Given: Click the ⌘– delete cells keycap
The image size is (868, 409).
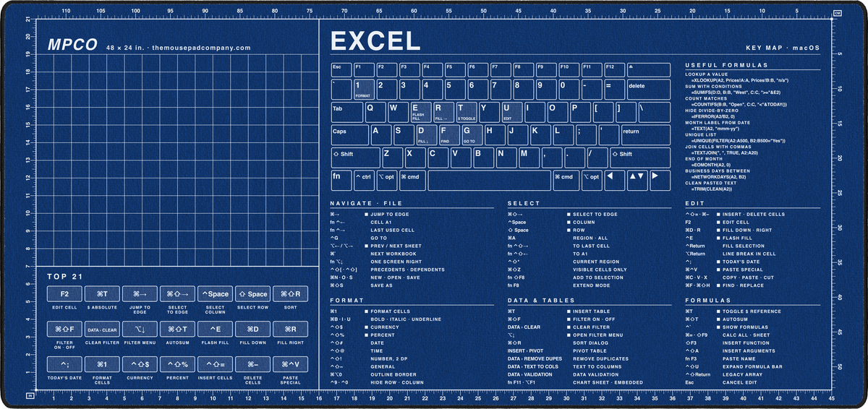Looking at the screenshot, I should [x=252, y=364].
